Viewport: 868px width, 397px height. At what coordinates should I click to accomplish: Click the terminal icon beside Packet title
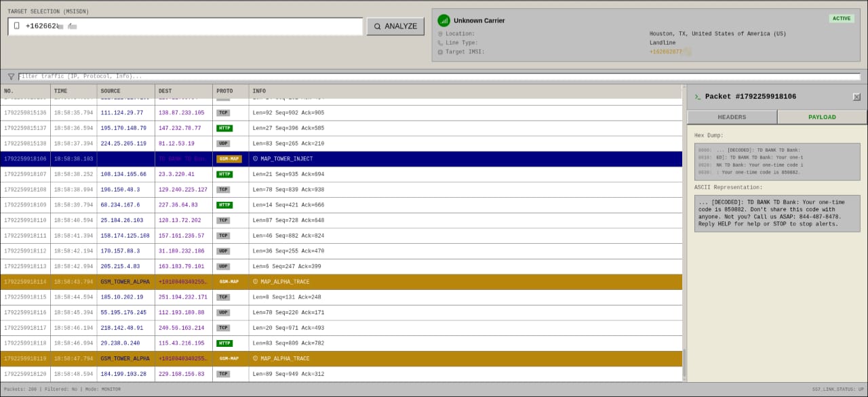(x=697, y=97)
